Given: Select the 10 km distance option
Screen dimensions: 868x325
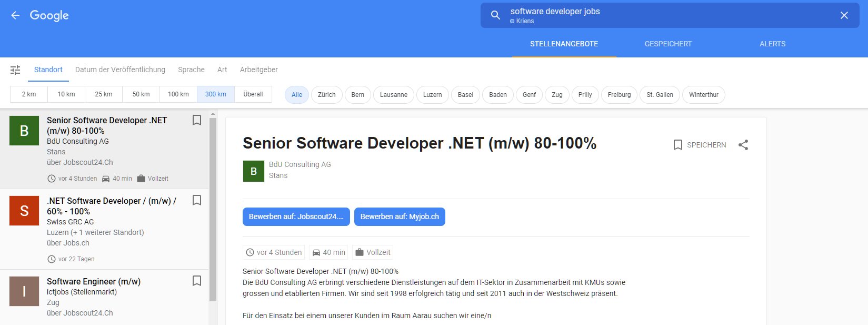Looking at the screenshot, I should pyautogui.click(x=66, y=94).
